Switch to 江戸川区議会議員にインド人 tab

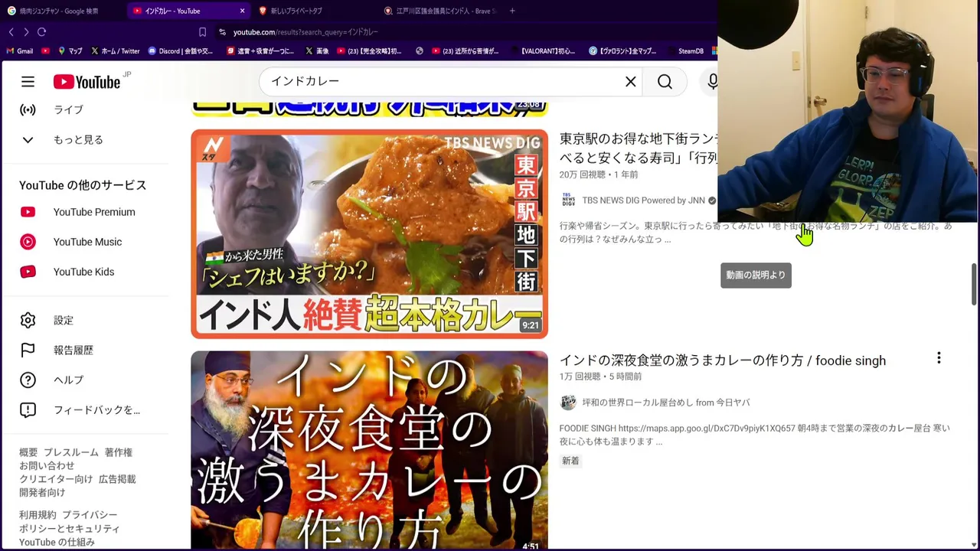point(440,11)
